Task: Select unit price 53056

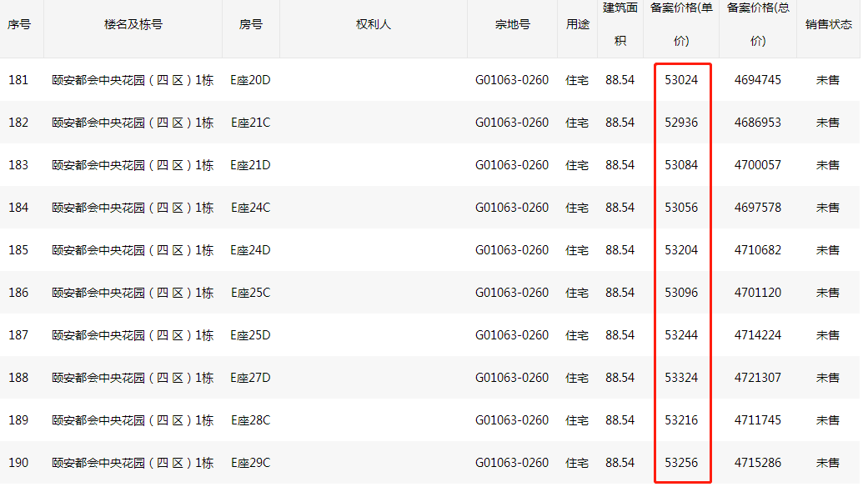Action: pos(681,208)
